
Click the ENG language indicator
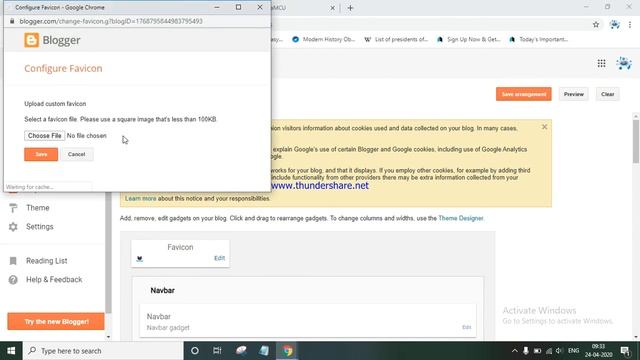click(x=573, y=351)
